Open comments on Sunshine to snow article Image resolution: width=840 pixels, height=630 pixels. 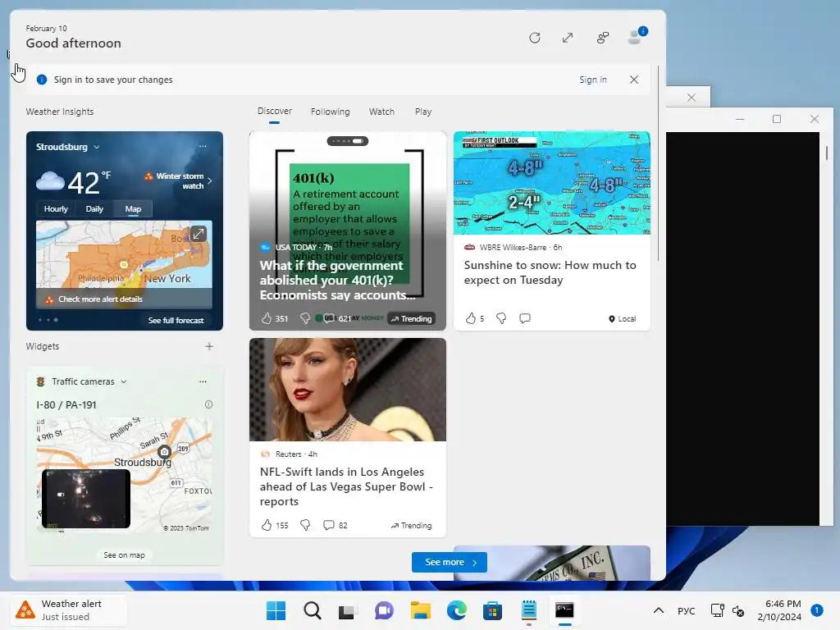525,318
